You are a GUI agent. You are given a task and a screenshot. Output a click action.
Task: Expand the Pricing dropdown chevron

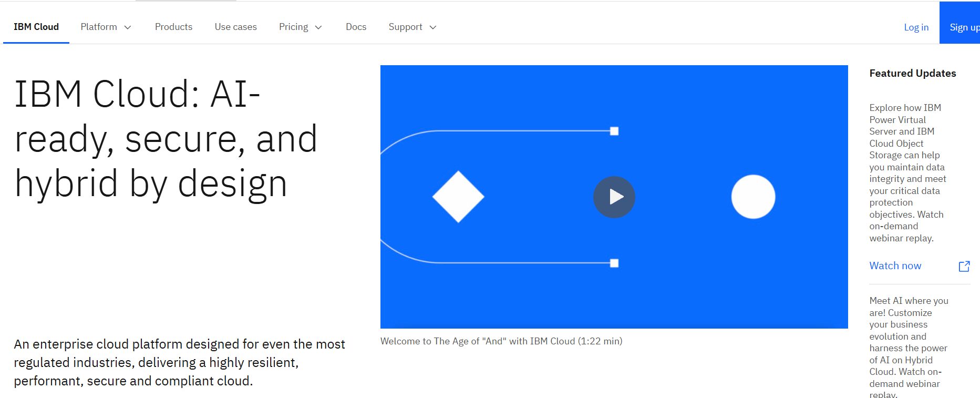point(318,27)
